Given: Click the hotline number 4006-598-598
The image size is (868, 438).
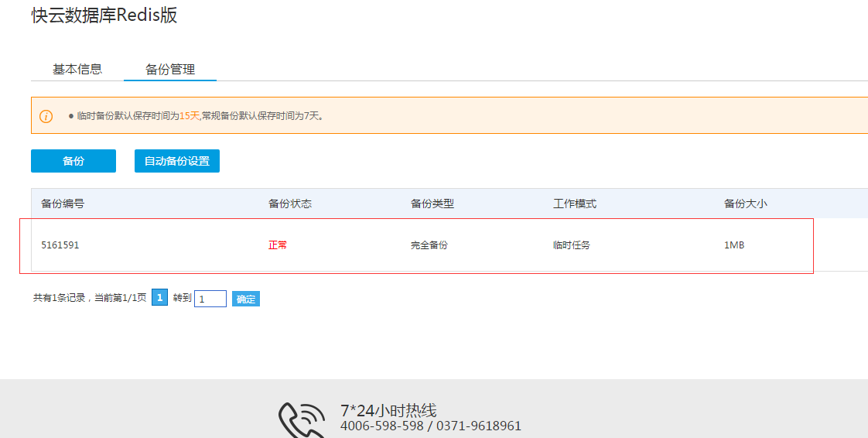Looking at the screenshot, I should click(x=382, y=426).
